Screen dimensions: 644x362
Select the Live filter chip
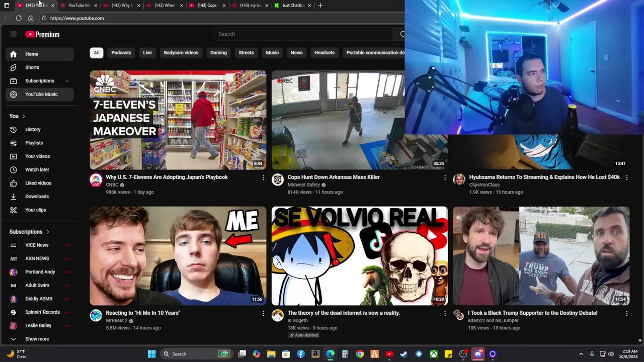click(147, 53)
